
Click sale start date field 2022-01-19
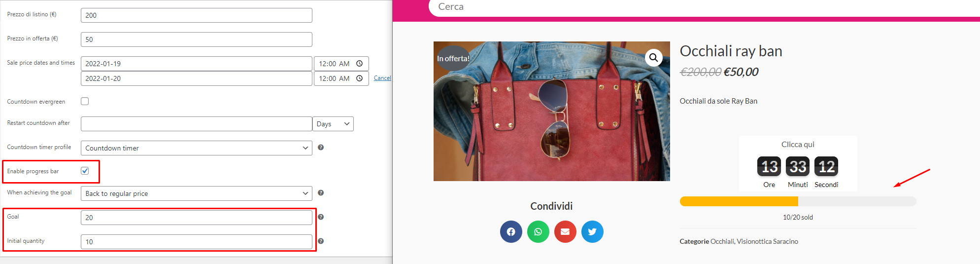coord(197,64)
